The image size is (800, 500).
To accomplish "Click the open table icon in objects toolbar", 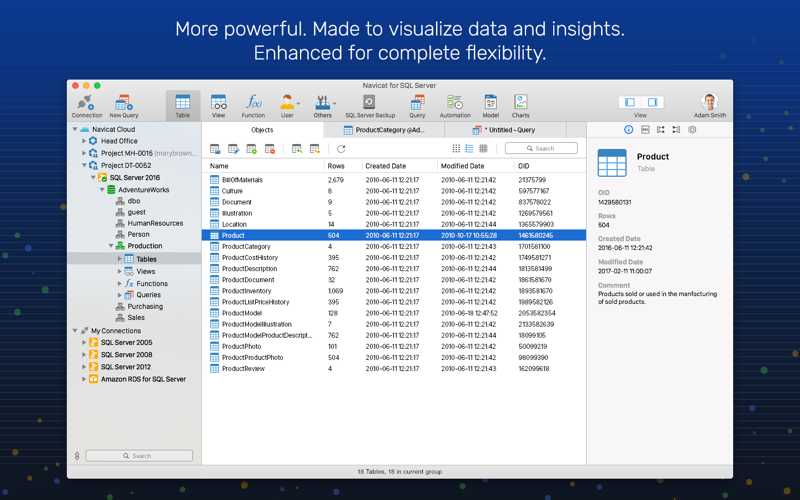I will (x=215, y=149).
